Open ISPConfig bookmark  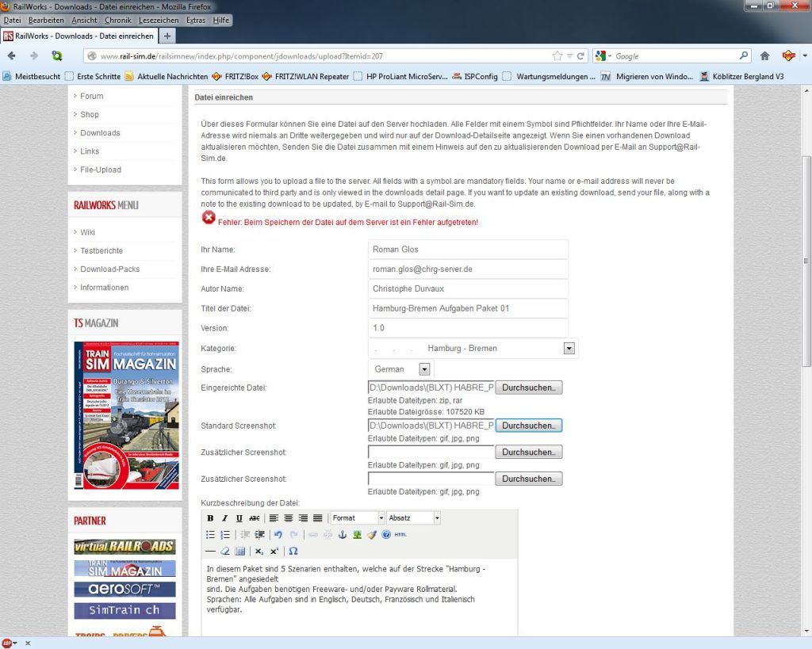475,77
